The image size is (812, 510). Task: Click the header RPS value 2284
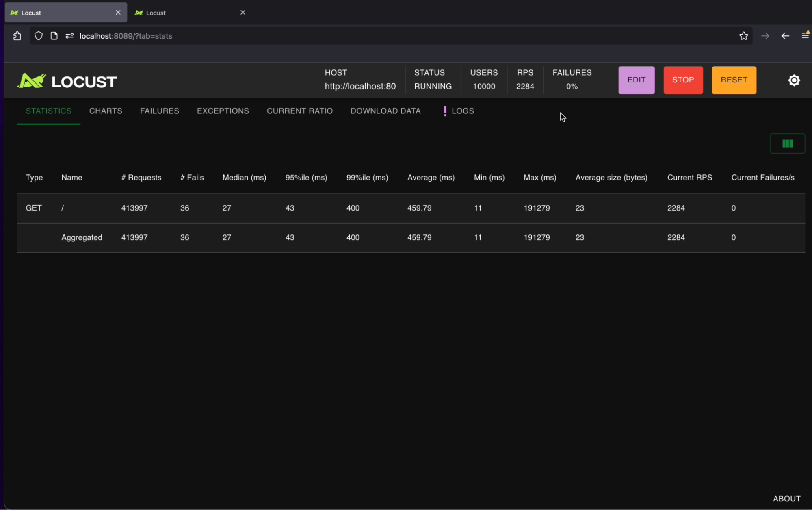tap(525, 86)
